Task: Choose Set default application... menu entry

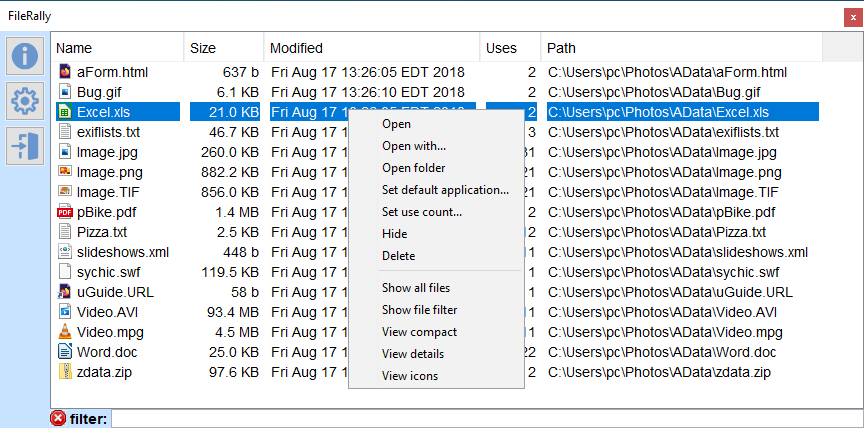Action: click(x=445, y=190)
